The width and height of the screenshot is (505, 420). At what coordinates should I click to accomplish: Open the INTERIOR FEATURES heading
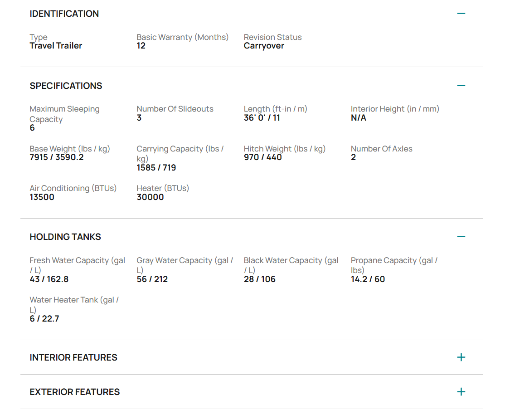(x=73, y=357)
